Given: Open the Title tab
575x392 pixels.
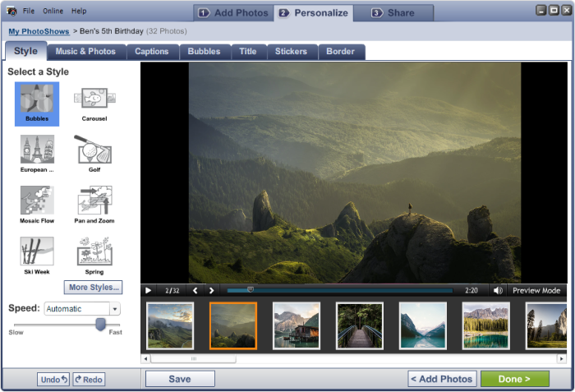Looking at the screenshot, I should (x=248, y=52).
